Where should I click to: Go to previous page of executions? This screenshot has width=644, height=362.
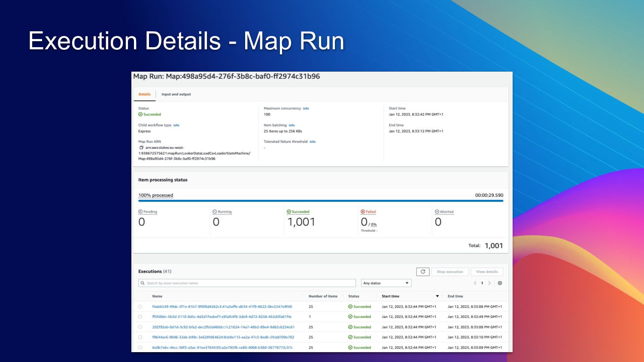[475, 283]
